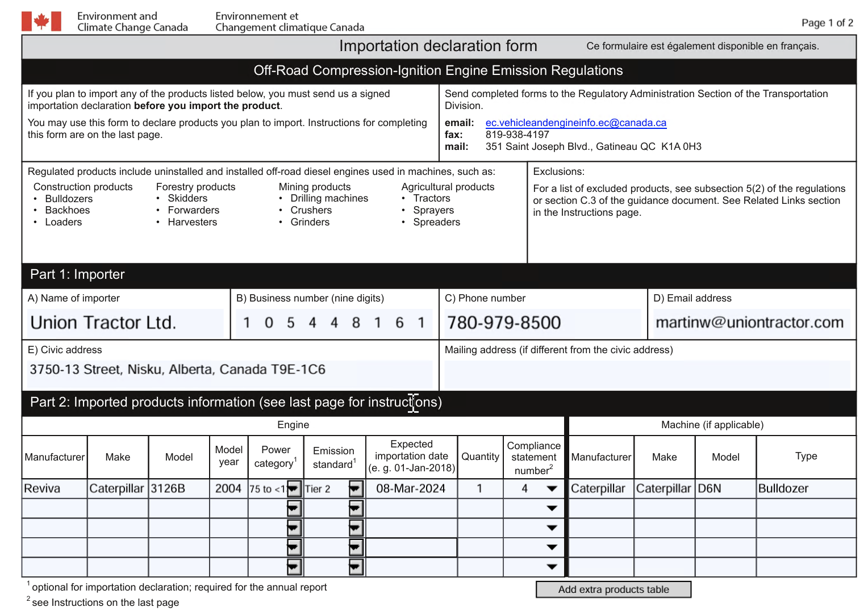Click the "Spreaders" list item
Image resolution: width=868 pixels, height=611 pixels.
click(436, 222)
